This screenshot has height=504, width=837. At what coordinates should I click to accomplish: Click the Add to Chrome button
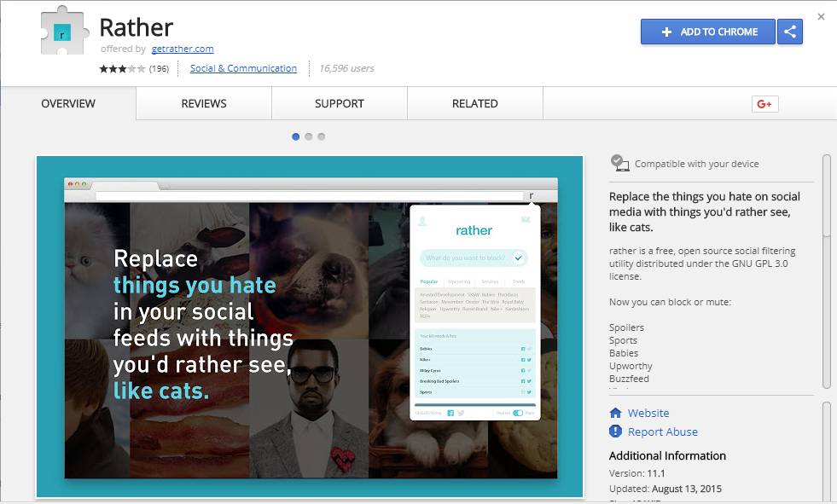coord(708,32)
